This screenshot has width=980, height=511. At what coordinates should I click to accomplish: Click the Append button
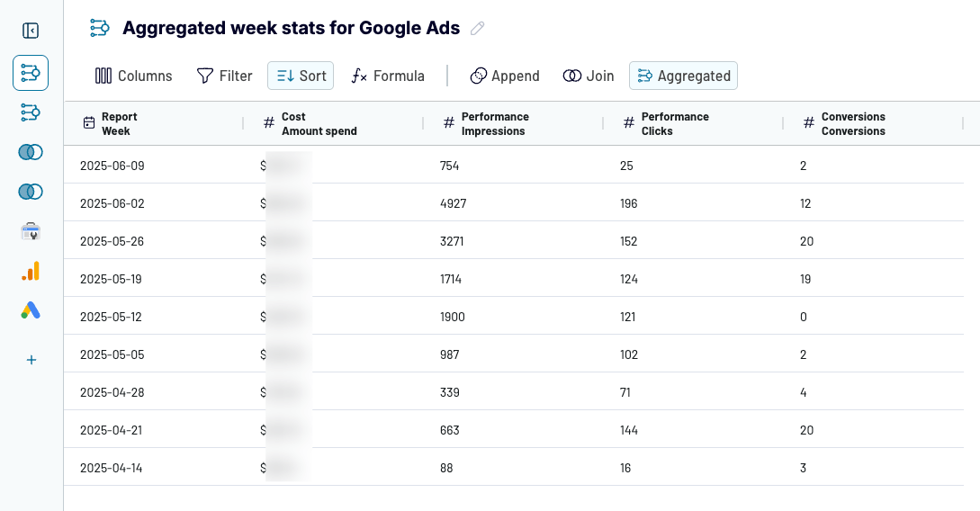(505, 76)
